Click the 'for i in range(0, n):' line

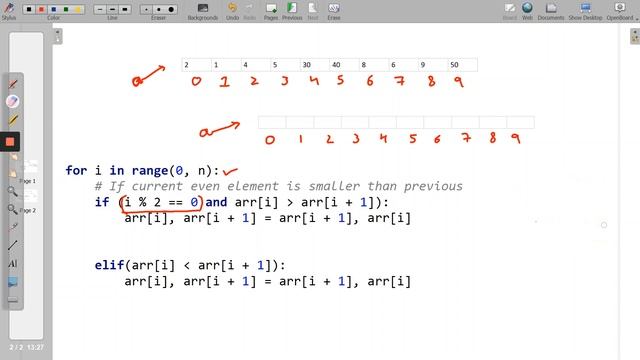pos(142,170)
